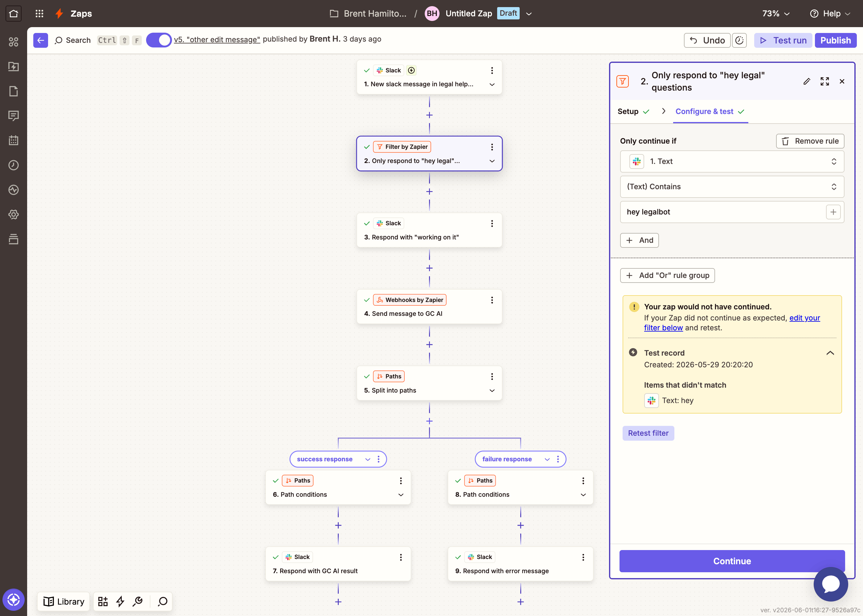This screenshot has height=616, width=863.
Task: Click the + And button
Action: click(639, 240)
